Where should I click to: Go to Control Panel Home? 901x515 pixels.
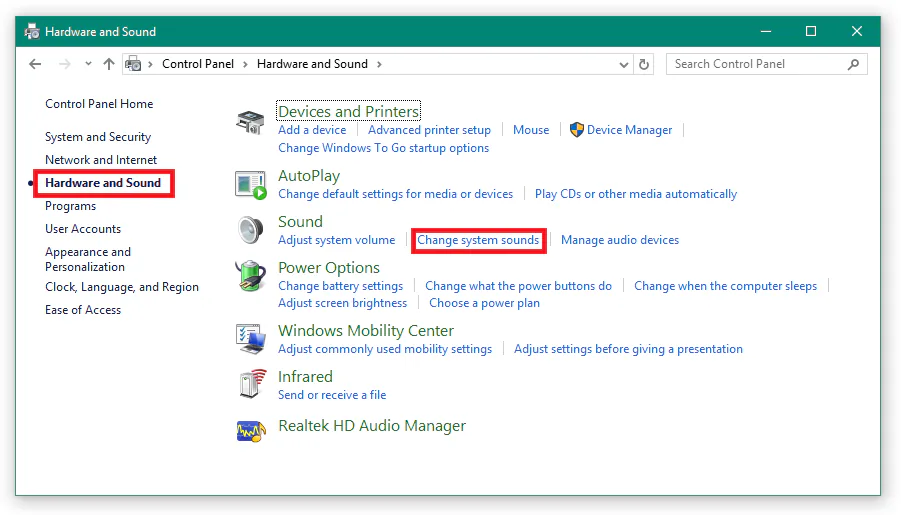(99, 104)
